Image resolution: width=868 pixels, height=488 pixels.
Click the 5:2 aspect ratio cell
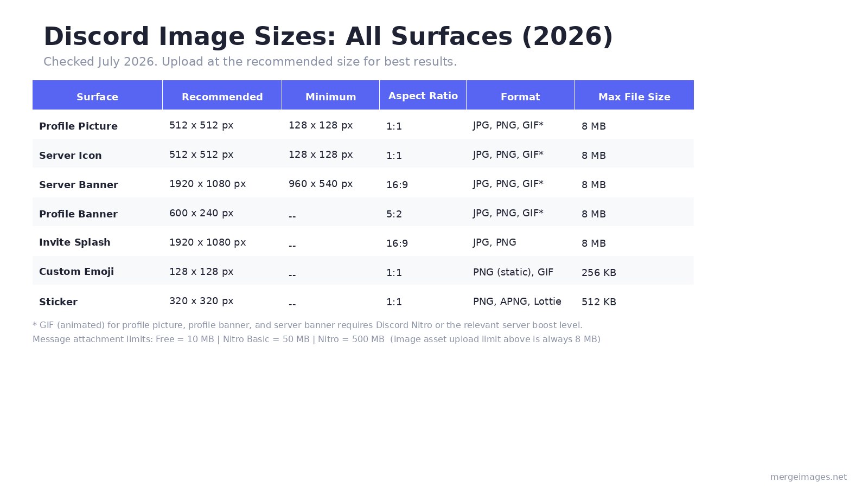(394, 214)
